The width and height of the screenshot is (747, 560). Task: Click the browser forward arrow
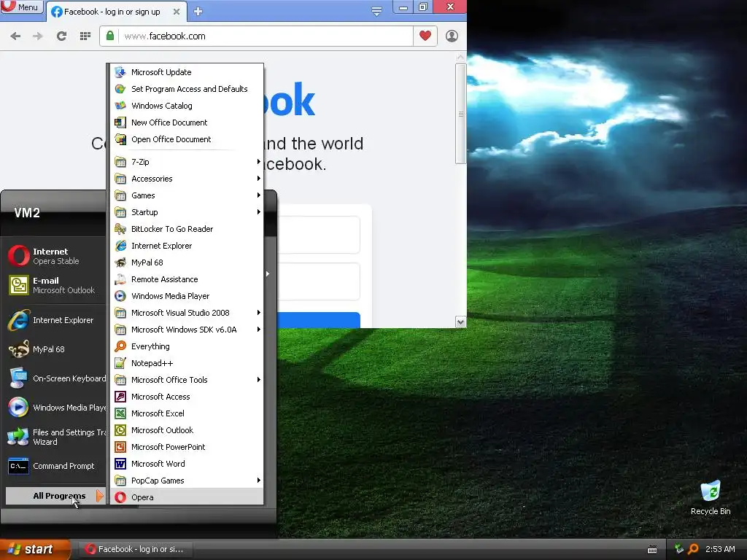38,36
